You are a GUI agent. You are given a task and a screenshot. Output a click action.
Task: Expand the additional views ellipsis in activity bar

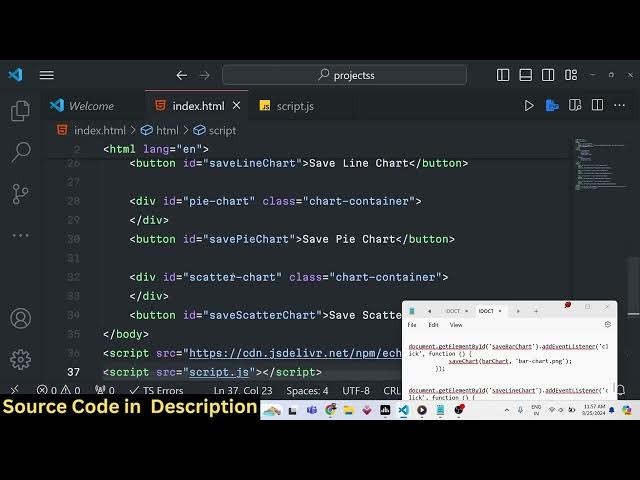pos(20,236)
